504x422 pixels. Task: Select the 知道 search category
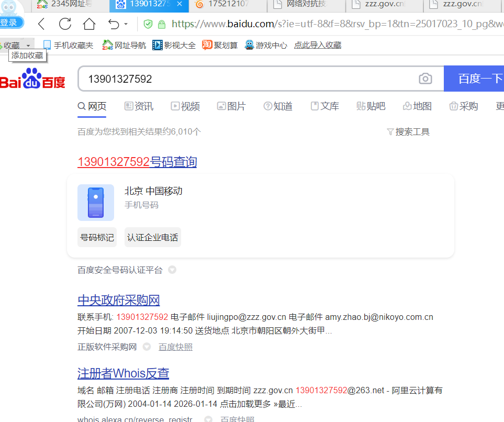[278, 106]
